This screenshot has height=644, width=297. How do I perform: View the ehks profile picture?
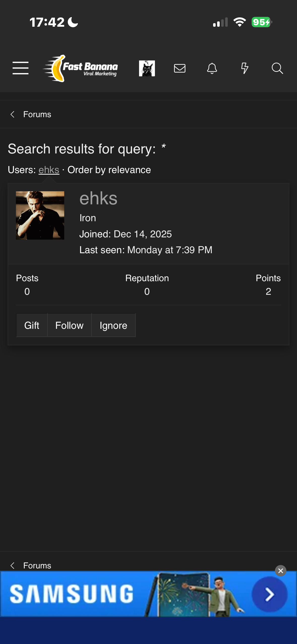point(40,215)
